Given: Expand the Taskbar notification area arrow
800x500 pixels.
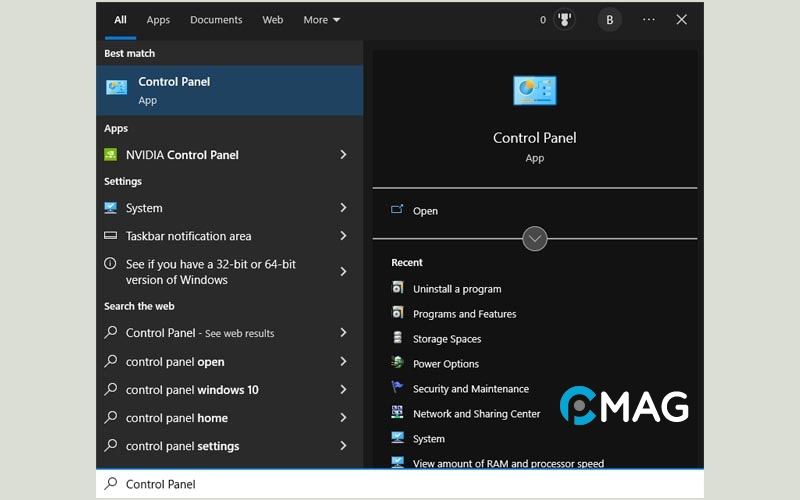Looking at the screenshot, I should point(343,236).
